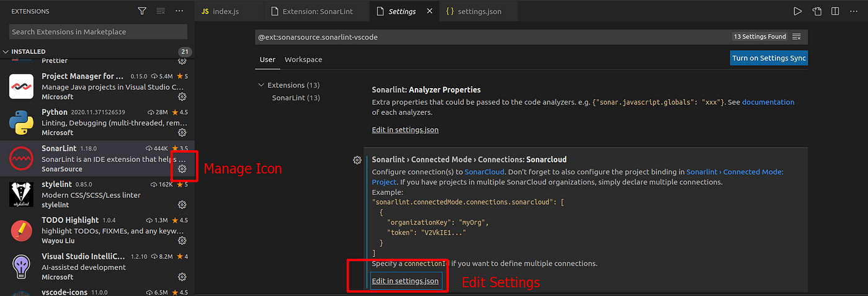This screenshot has height=296, width=868.
Task: Click Edit in settings.json under Sonarcloud
Action: click(405, 281)
